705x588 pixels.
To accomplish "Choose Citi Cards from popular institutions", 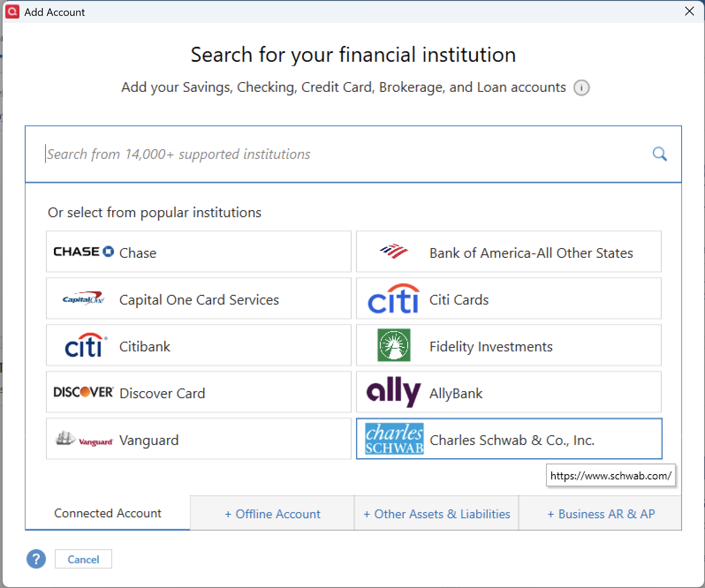I will point(508,299).
